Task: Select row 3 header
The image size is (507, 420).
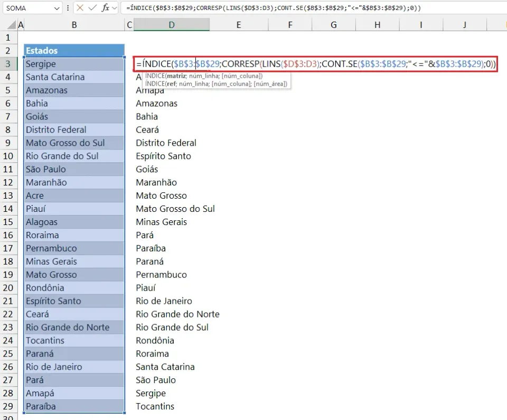Action: pos(8,64)
